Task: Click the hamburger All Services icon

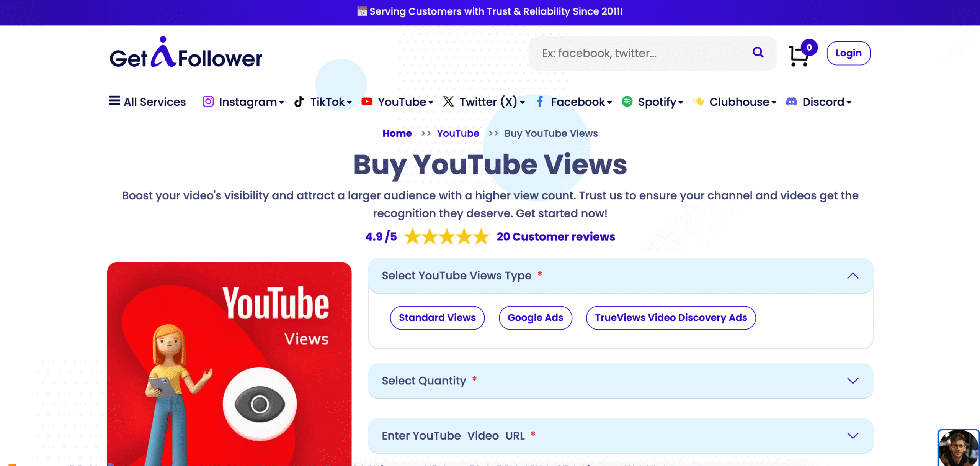Action: 114,101
